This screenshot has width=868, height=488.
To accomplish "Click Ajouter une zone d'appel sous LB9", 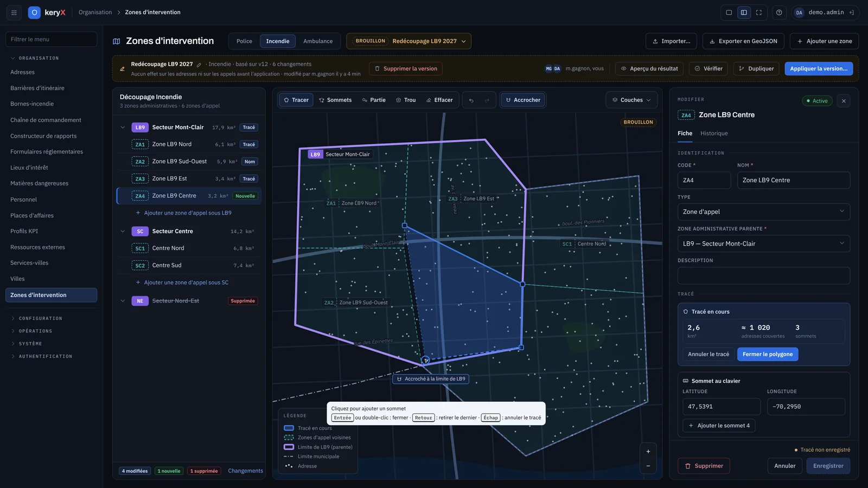I will (183, 213).
